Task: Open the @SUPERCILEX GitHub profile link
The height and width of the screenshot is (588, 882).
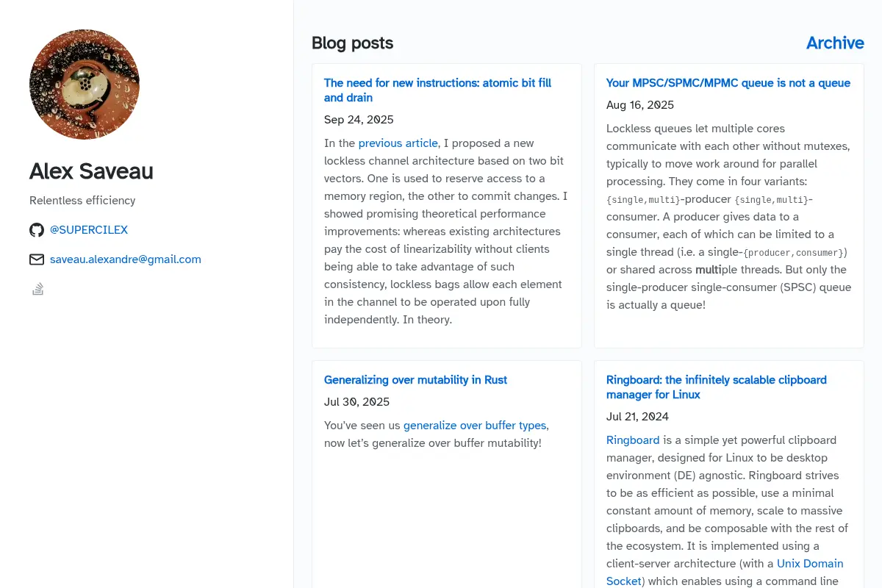Action: pyautogui.click(x=89, y=230)
